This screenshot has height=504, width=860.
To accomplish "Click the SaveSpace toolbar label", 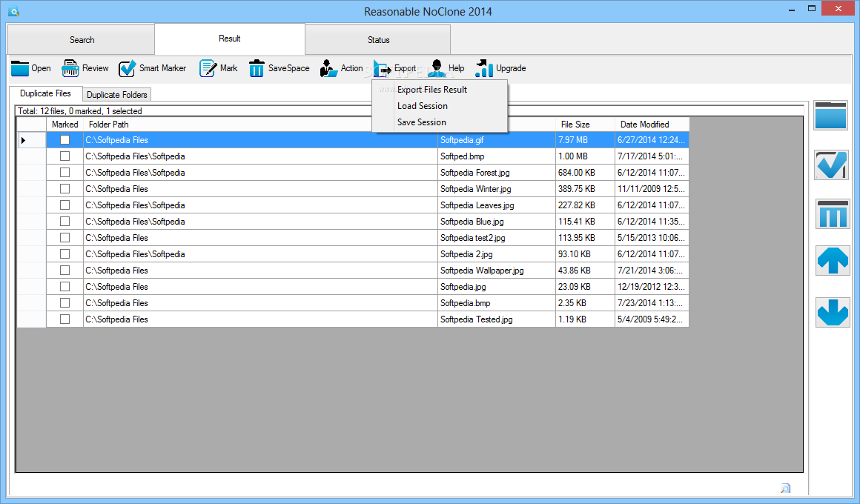I will coord(288,68).
